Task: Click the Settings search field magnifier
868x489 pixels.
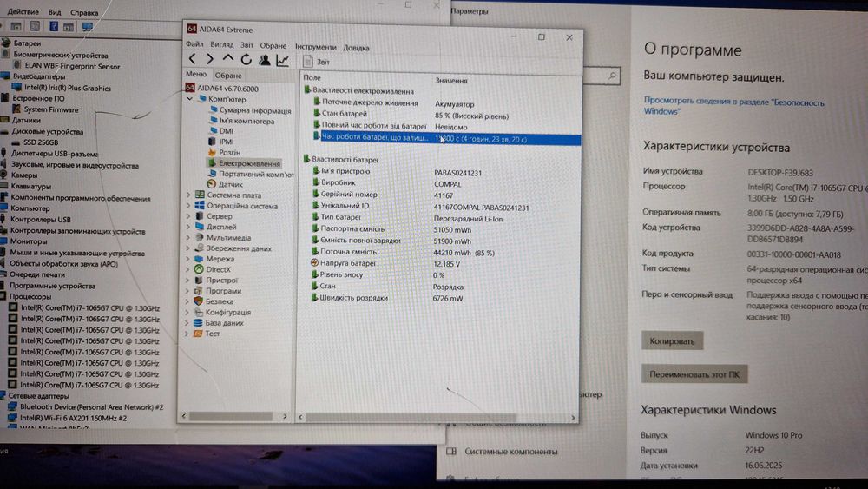Action: [x=612, y=76]
